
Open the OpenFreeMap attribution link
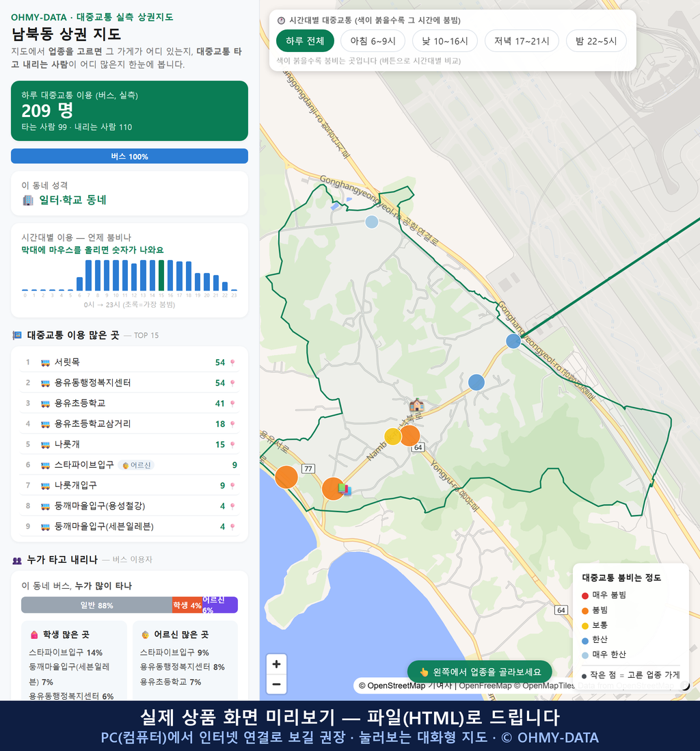click(x=485, y=685)
